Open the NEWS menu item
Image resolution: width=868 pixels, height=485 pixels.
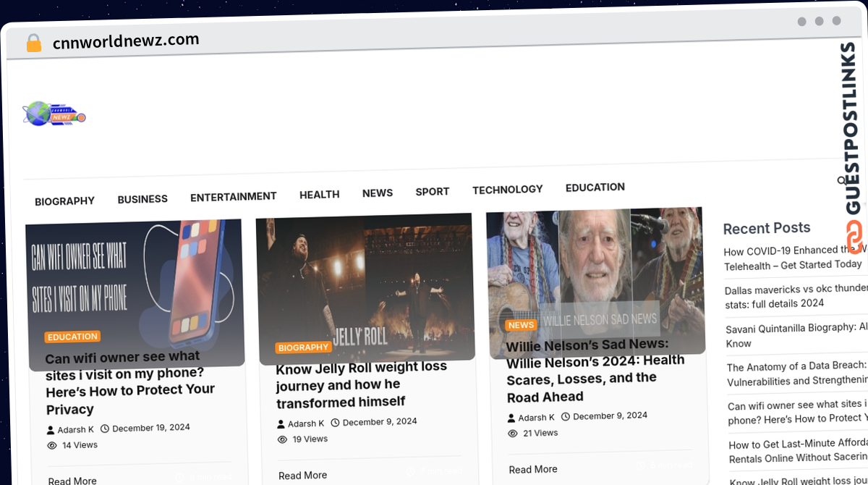pos(378,193)
